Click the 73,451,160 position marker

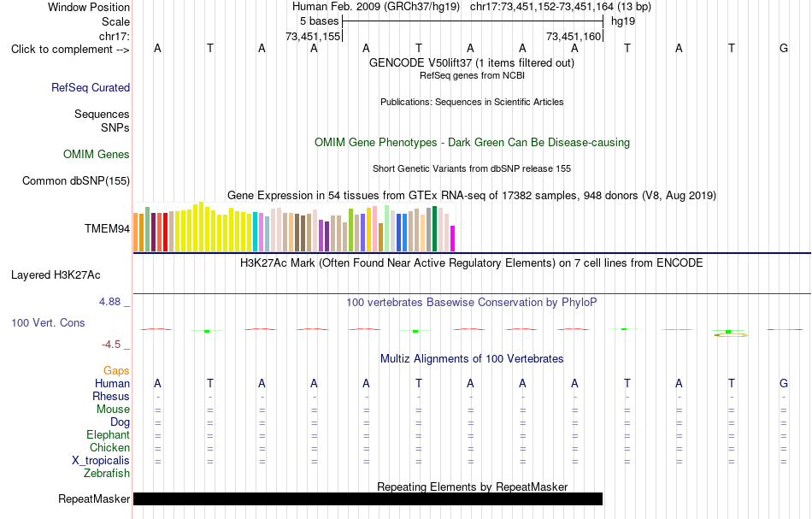click(574, 37)
